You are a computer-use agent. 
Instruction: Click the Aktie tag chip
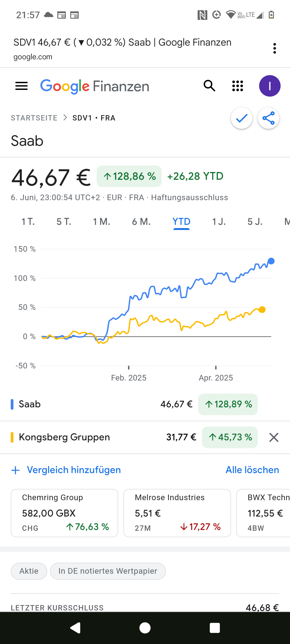[29, 571]
